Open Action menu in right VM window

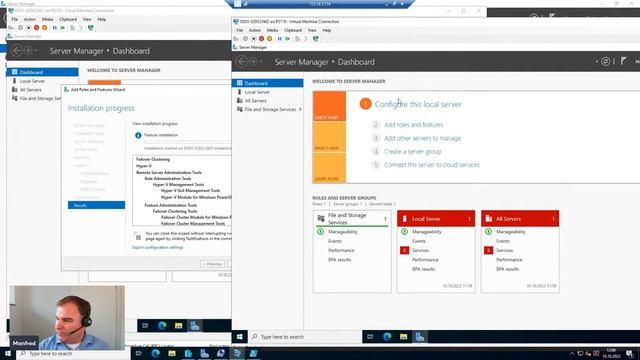coord(255,30)
